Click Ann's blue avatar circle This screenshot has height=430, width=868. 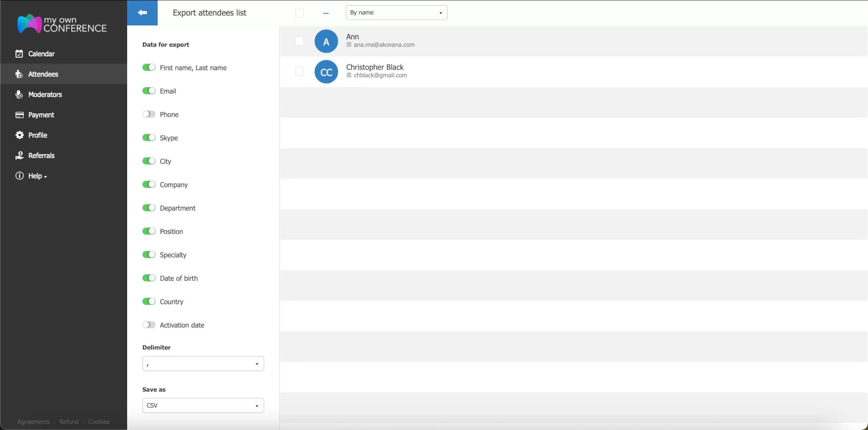(x=326, y=42)
